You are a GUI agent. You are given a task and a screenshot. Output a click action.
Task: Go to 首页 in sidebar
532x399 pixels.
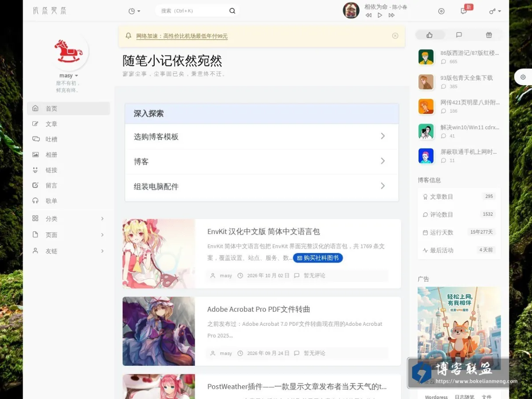pos(69,109)
